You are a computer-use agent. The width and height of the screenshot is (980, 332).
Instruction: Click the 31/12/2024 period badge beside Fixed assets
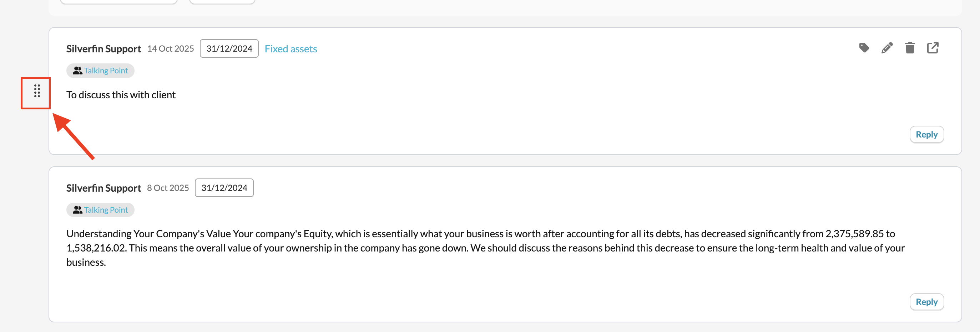coord(229,48)
